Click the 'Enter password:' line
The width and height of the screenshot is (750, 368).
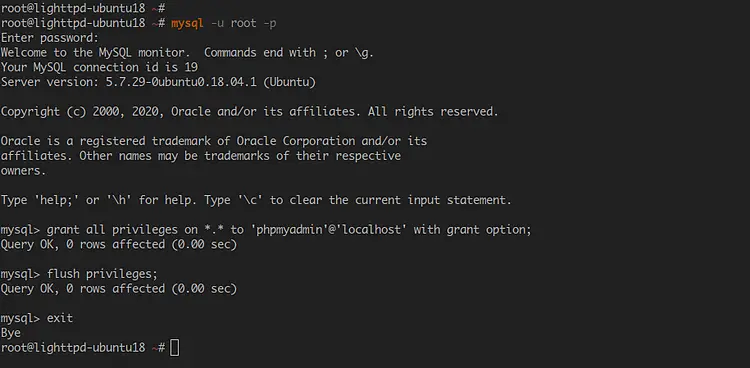click(49, 38)
